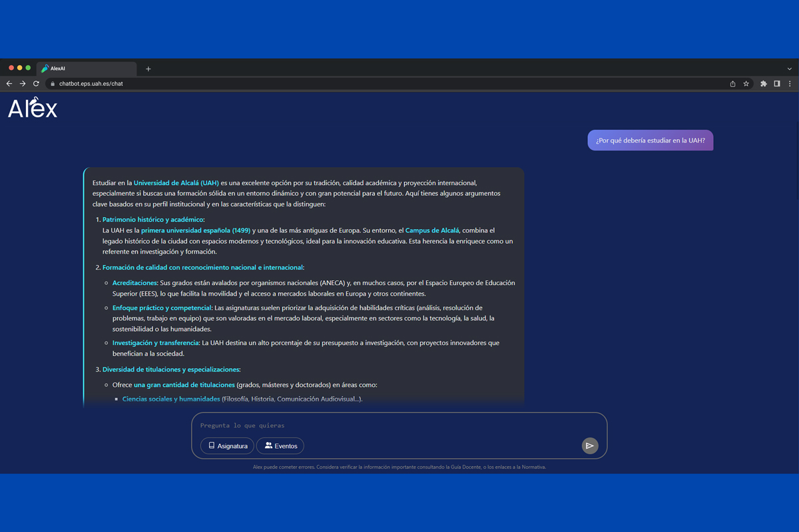The image size is (799, 532).
Task: Click the send message arrow icon
Action: tap(589, 446)
